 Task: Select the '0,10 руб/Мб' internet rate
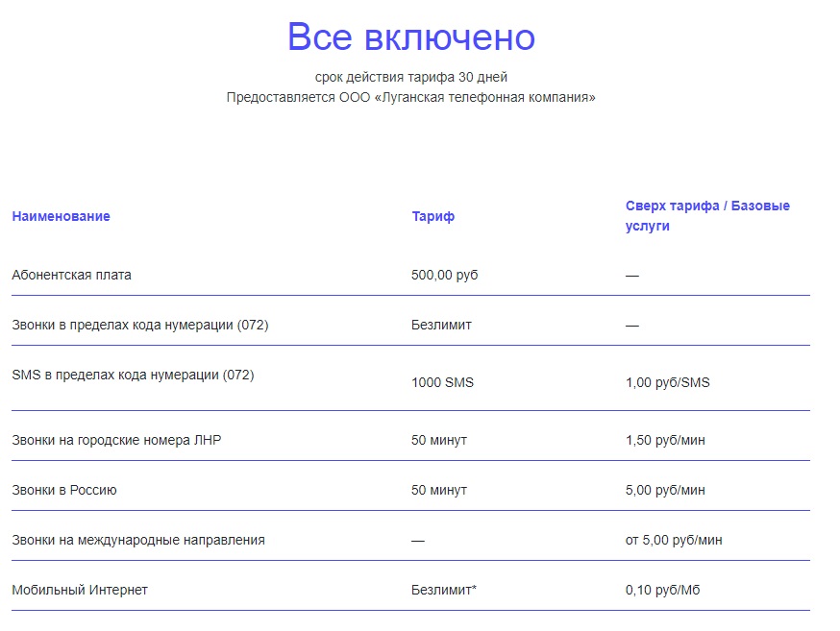[662, 590]
